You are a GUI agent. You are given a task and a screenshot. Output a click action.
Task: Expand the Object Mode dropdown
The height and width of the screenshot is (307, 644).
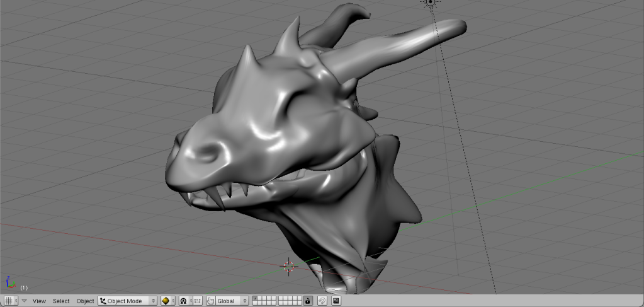(x=128, y=301)
